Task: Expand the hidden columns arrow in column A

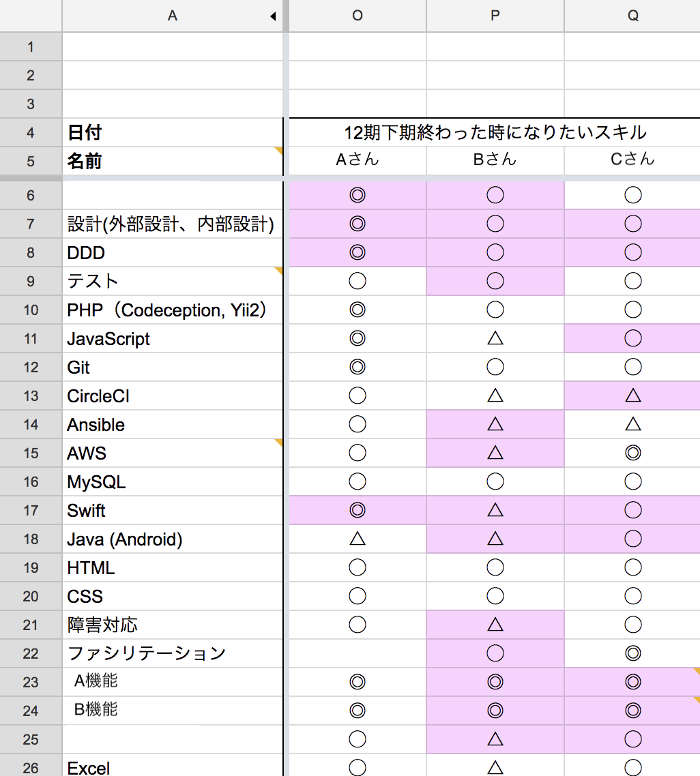Action: point(273,16)
